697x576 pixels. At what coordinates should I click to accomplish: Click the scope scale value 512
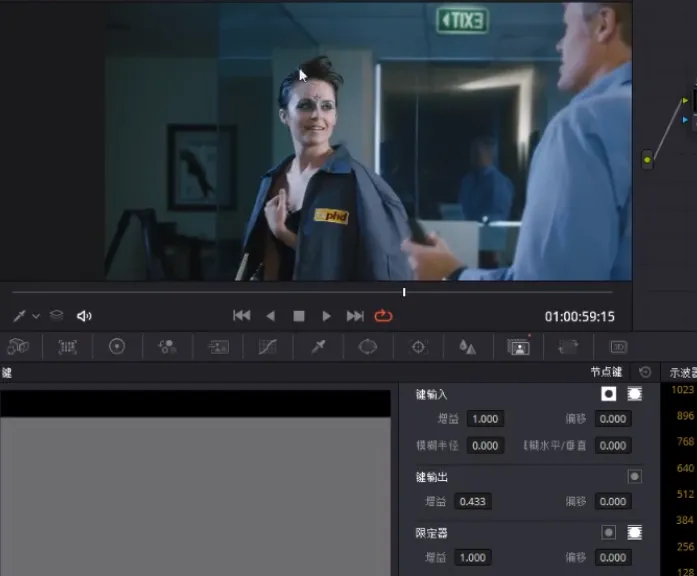coord(685,494)
